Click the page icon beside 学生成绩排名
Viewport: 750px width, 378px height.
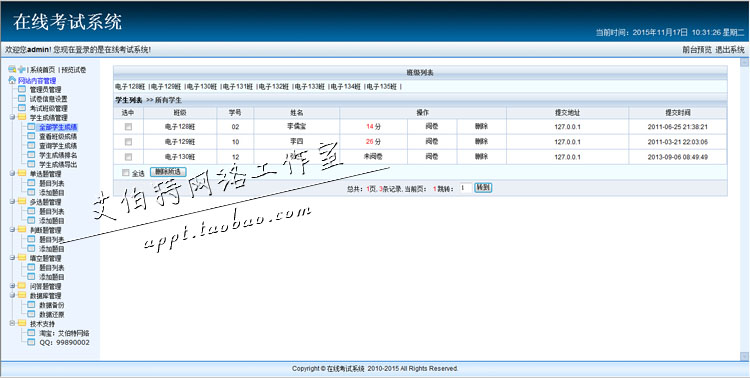click(x=31, y=155)
